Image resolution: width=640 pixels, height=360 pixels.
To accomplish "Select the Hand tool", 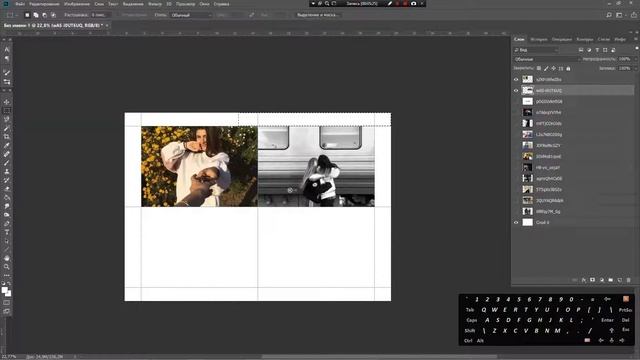I will 7,258.
